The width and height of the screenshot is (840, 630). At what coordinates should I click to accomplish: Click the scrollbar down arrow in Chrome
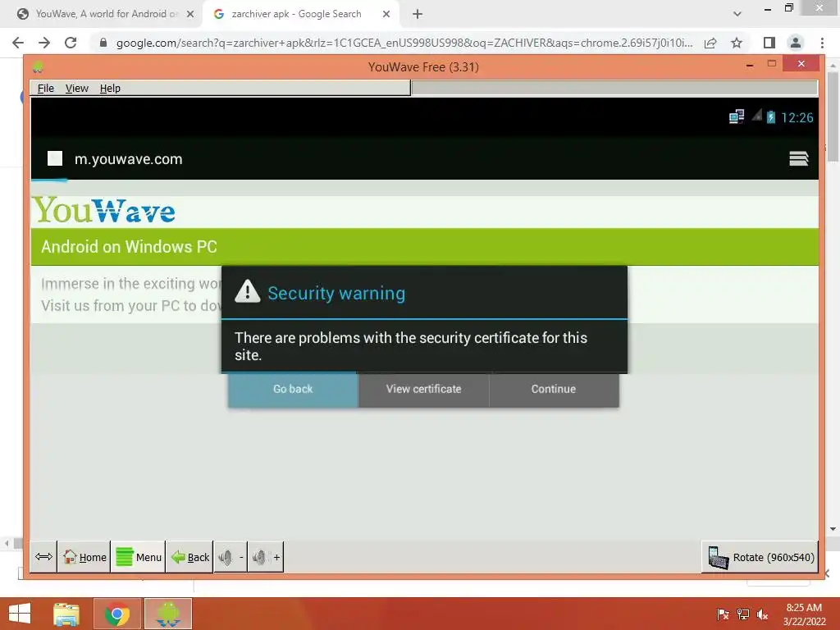833,529
